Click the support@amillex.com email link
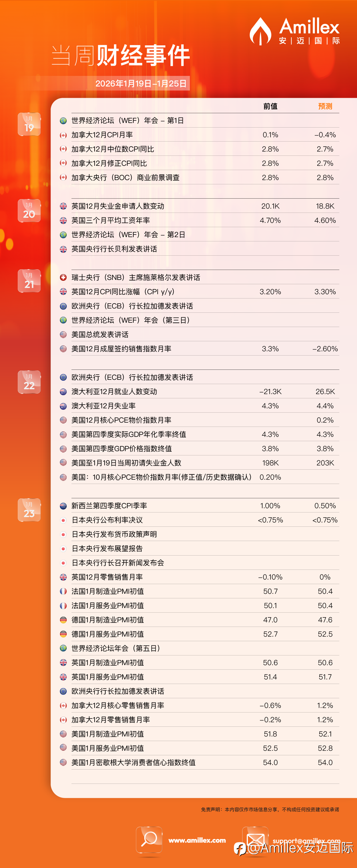 click(306, 841)
